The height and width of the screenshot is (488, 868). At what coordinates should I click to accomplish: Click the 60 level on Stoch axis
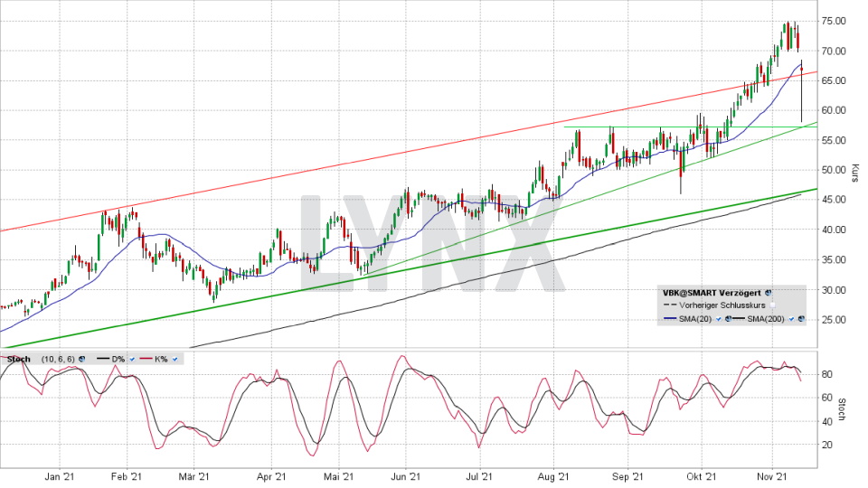(827, 398)
